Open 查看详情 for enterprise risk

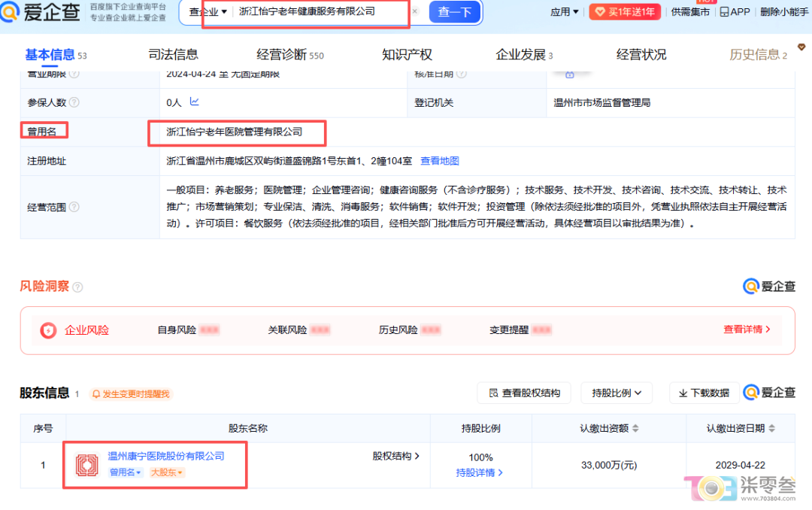click(x=747, y=329)
